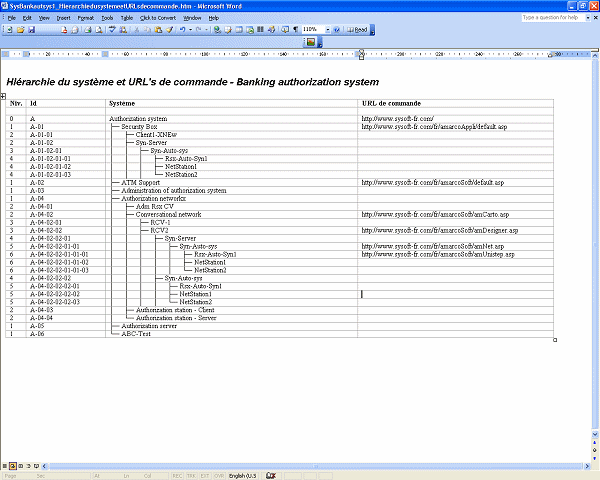Create a new blank document
This screenshot has height=480, width=600.
click(10, 29)
